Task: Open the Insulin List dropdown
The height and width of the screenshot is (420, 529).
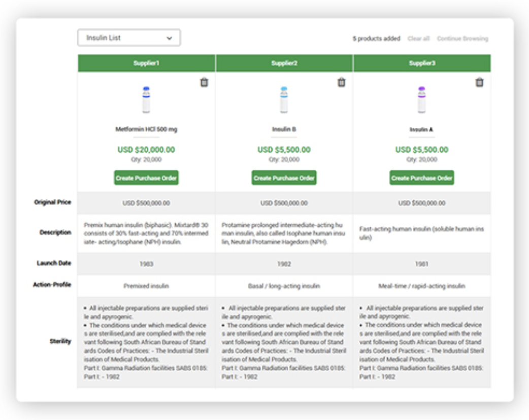Action: [x=129, y=38]
